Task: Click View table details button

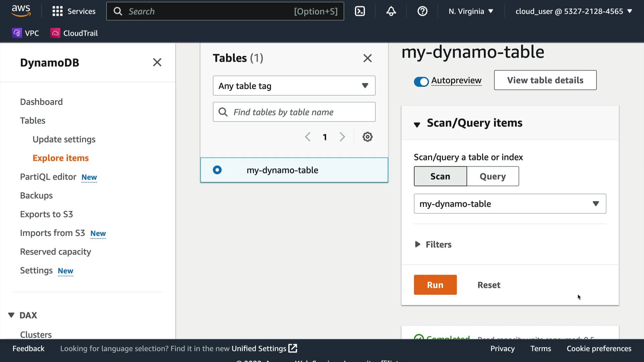Action: 545,80
